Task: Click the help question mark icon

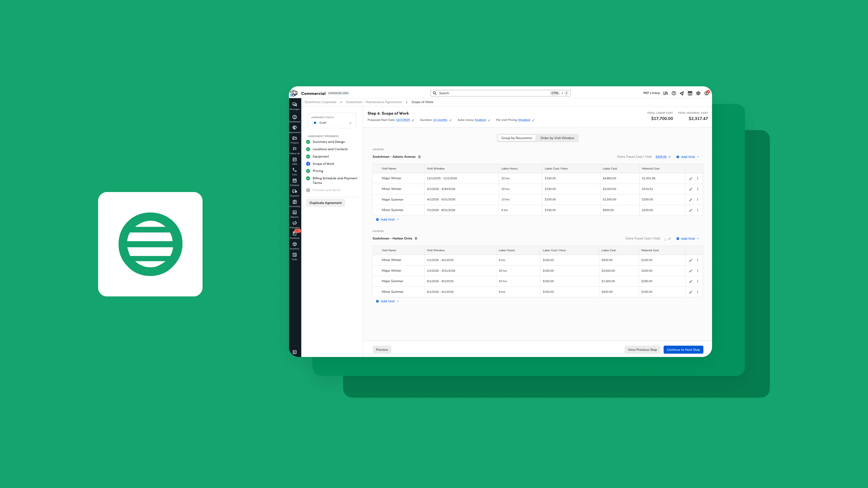Action: pos(674,93)
